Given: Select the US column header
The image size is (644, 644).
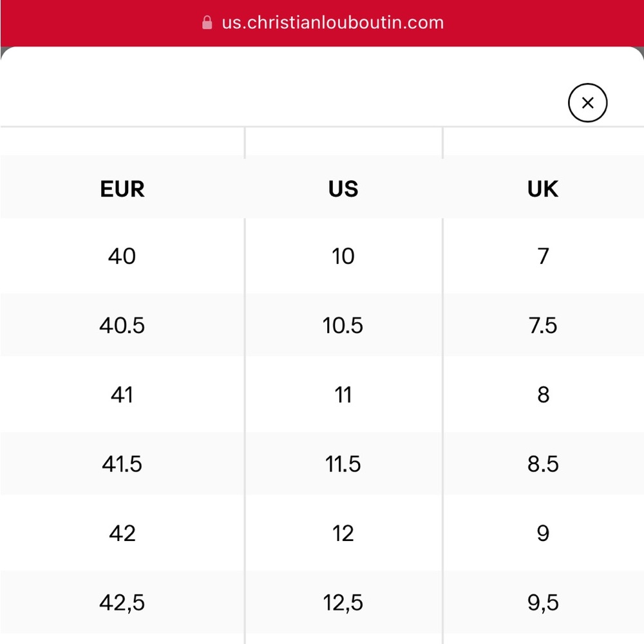Looking at the screenshot, I should pos(343,189).
